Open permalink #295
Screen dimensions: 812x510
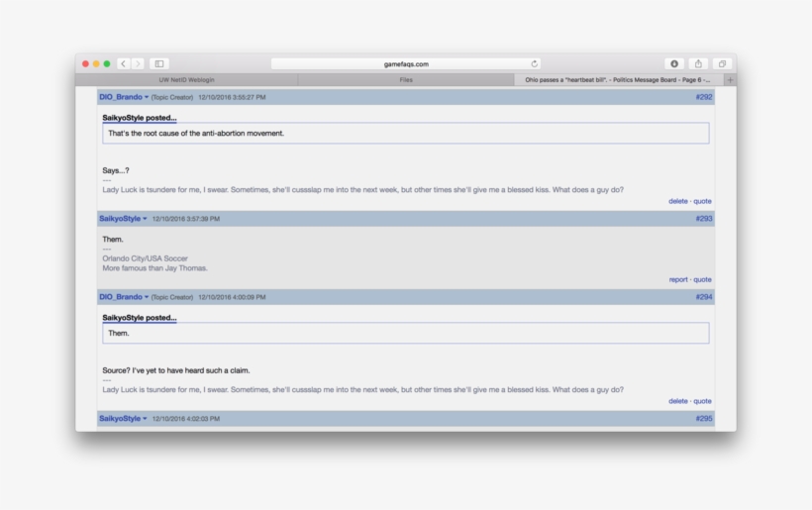click(704, 418)
